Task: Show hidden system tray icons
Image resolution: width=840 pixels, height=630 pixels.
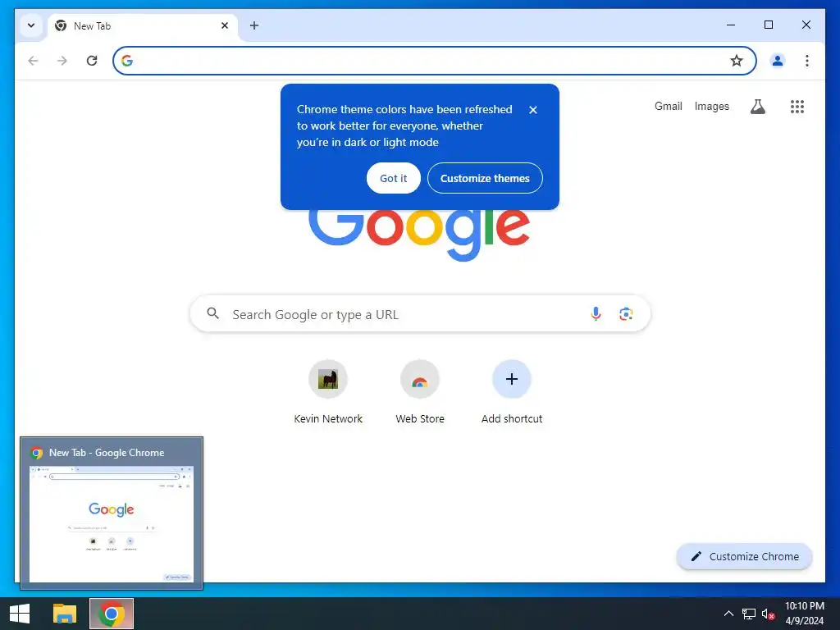Action: pyautogui.click(x=728, y=614)
